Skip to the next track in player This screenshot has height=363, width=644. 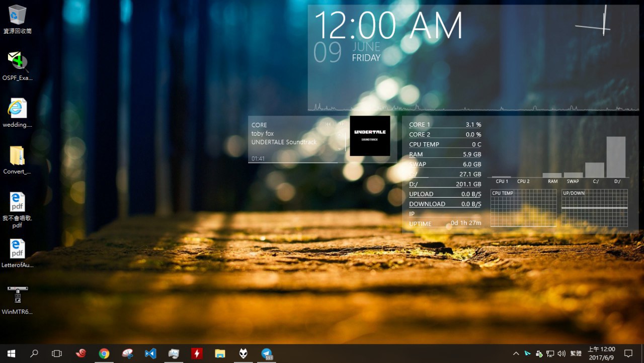click(x=342, y=124)
